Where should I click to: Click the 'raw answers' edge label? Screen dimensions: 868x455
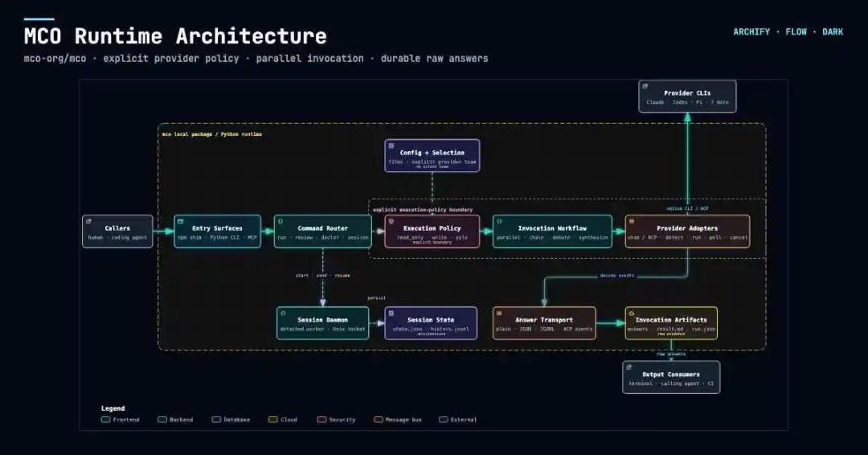[671, 355]
